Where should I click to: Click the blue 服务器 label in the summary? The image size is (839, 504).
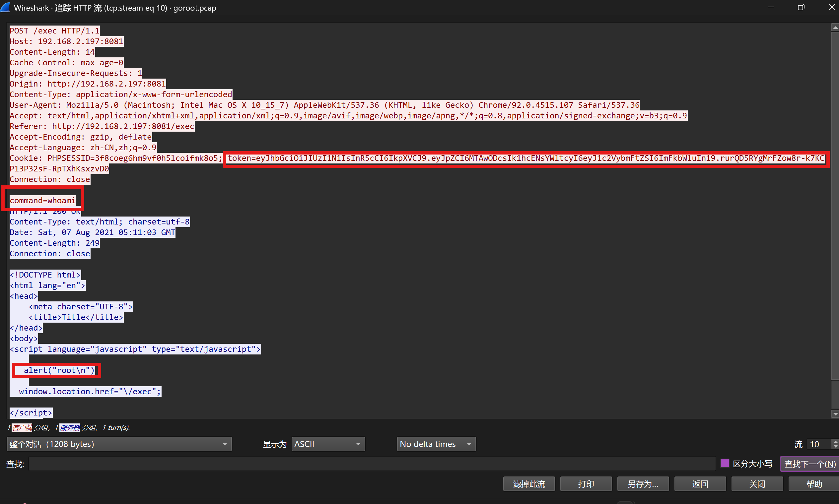70,428
